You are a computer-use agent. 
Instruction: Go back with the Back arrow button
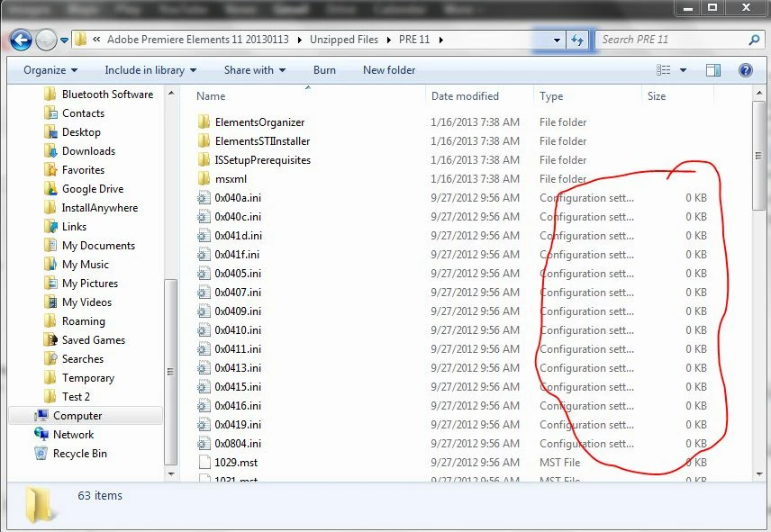click(21, 40)
